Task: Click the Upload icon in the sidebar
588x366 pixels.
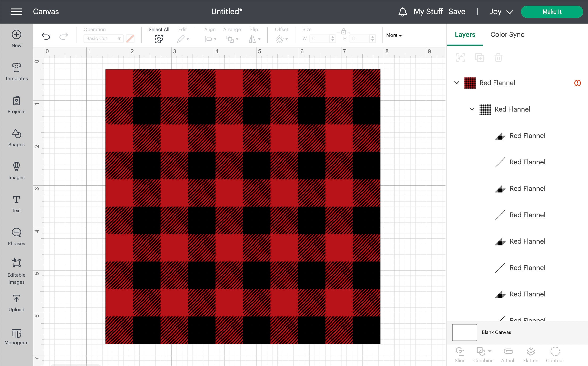Action: pyautogui.click(x=16, y=301)
